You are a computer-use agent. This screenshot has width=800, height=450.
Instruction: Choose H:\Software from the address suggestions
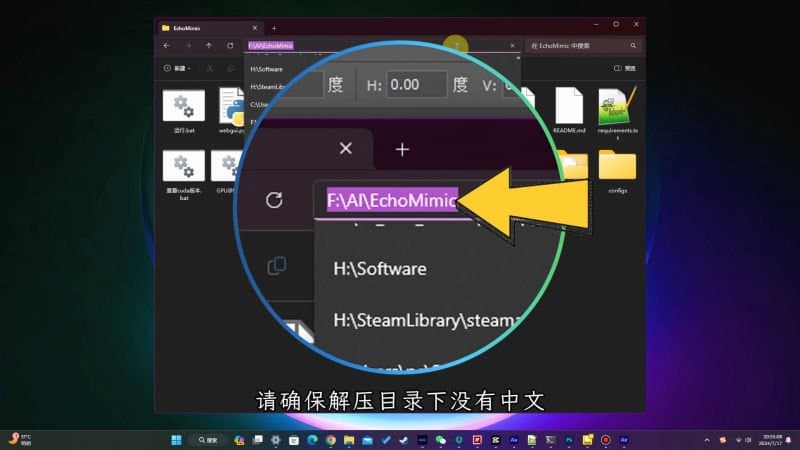[x=266, y=69]
